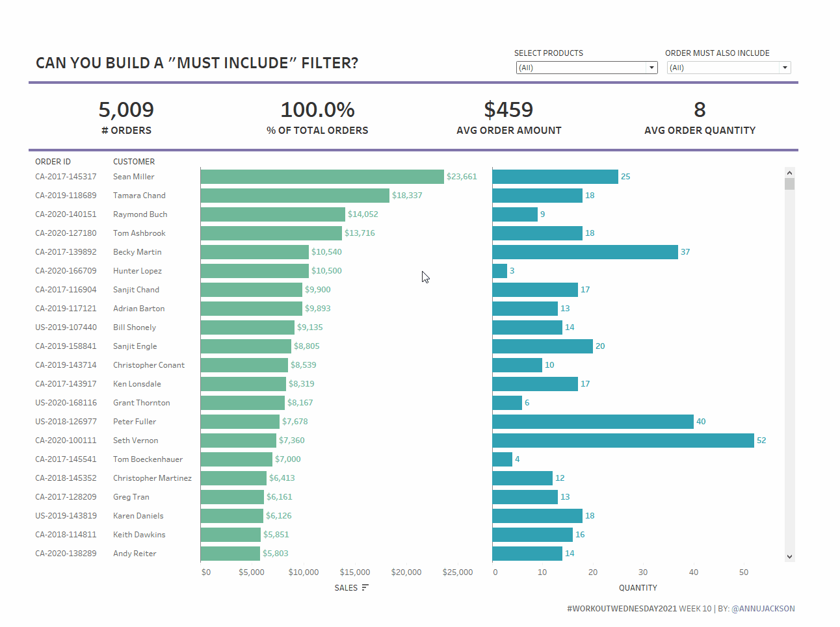
Task: Select Tamara Chand's $18,337 sales bar
Action: [x=295, y=196]
